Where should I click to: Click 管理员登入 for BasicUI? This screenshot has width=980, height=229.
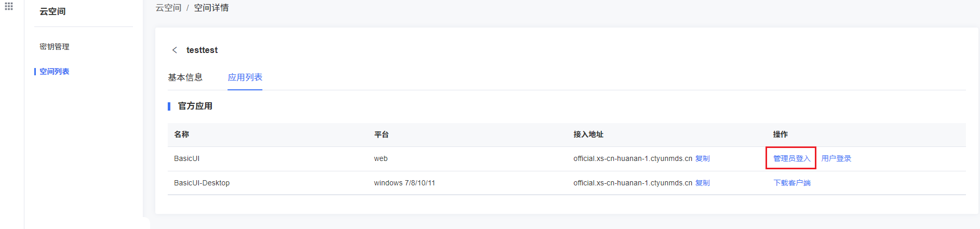[791, 158]
